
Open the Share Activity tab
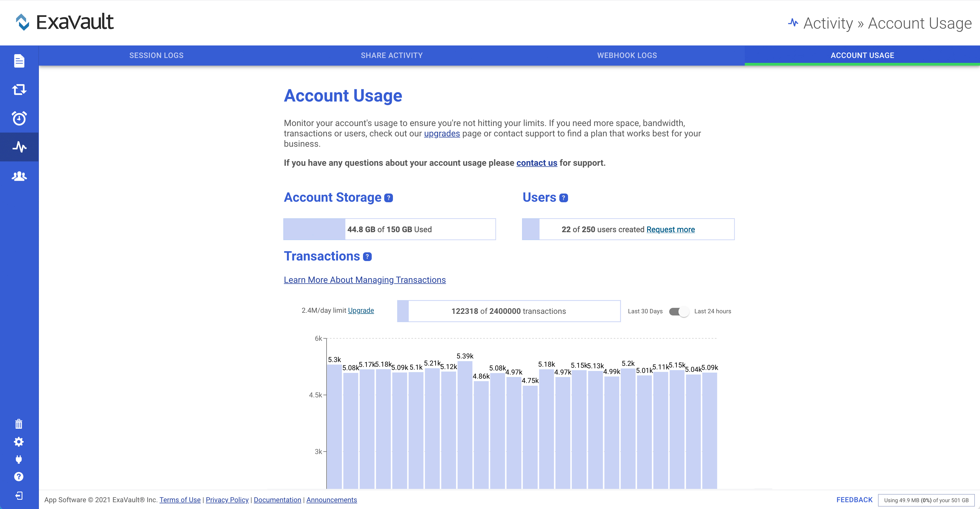click(x=392, y=56)
